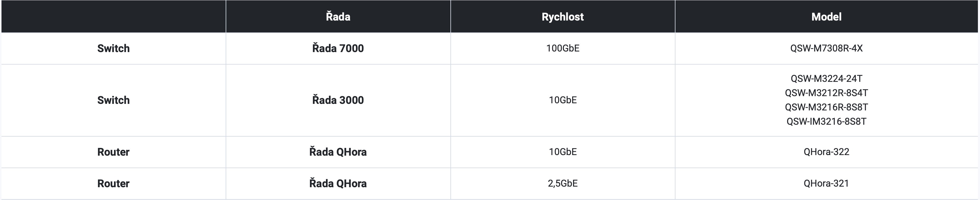Select QSW-M3212R-8S4T model text
The image size is (980, 200).
(x=826, y=93)
